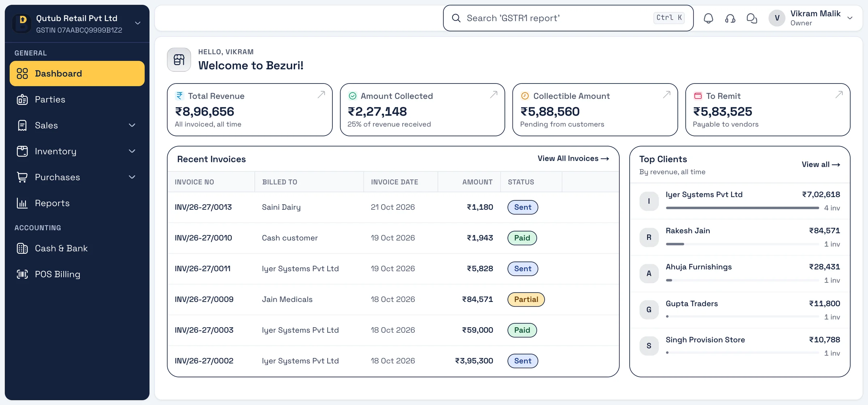Click the ₹3,95,300 amount cell
Viewport: 868px width, 405px height.
474,361
